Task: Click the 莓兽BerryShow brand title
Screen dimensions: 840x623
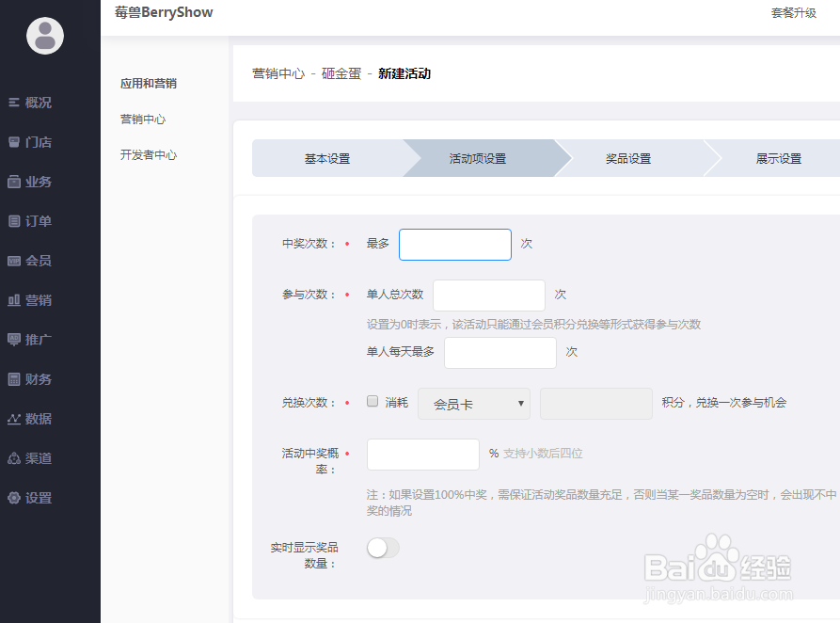Action: (x=164, y=12)
